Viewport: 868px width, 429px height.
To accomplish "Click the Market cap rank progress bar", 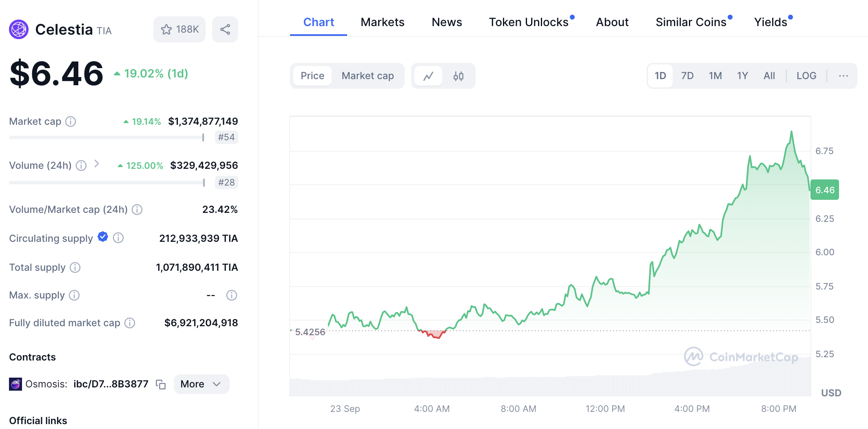I will pos(106,137).
